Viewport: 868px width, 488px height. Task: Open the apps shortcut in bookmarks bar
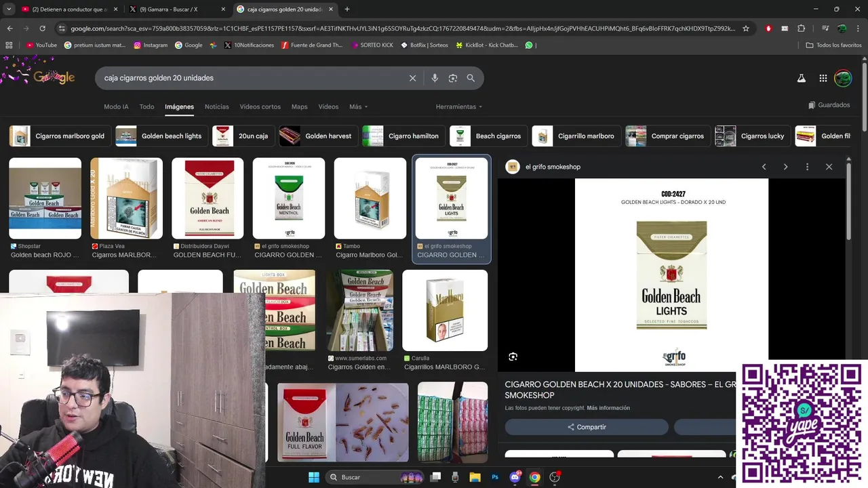coord(9,45)
